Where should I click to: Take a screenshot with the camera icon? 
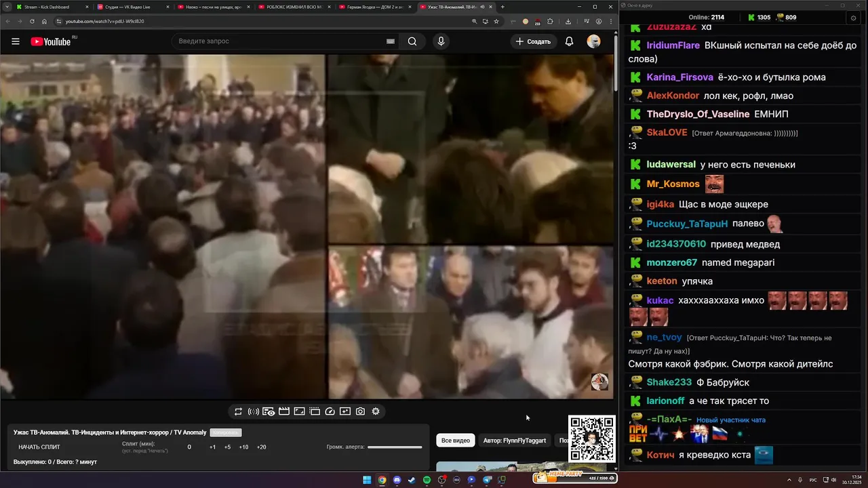pyautogui.click(x=360, y=411)
